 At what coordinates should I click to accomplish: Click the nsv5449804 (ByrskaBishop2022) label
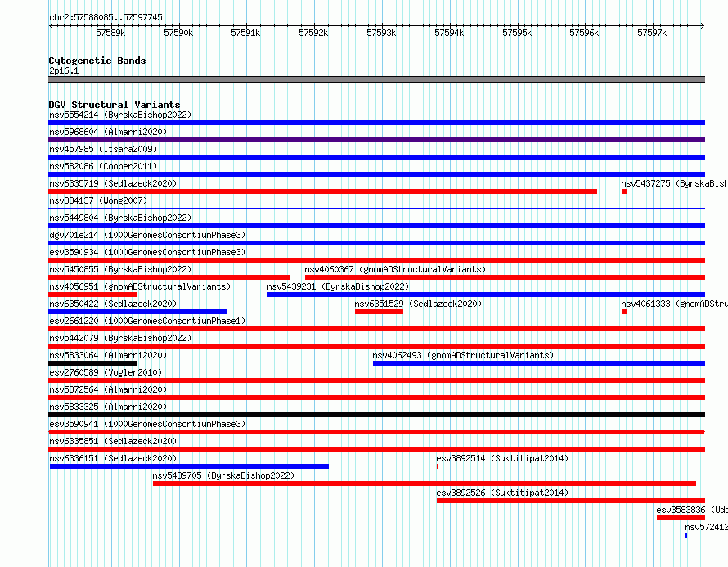(x=120, y=218)
